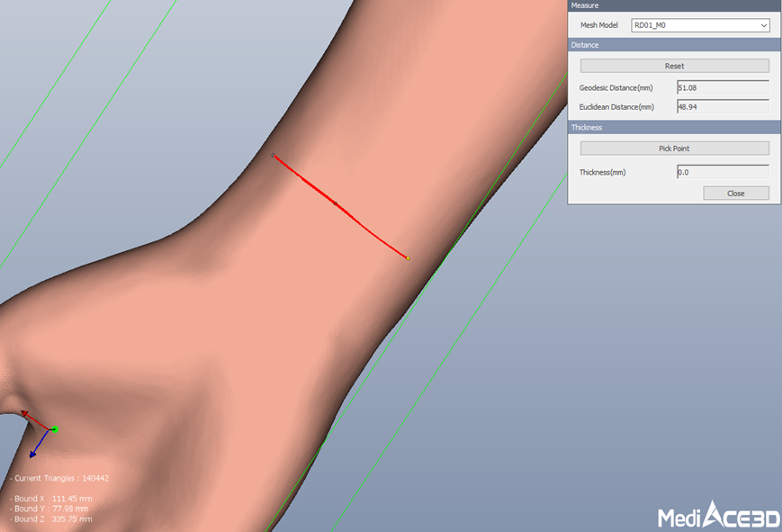Click the Pick Point button

tap(674, 149)
